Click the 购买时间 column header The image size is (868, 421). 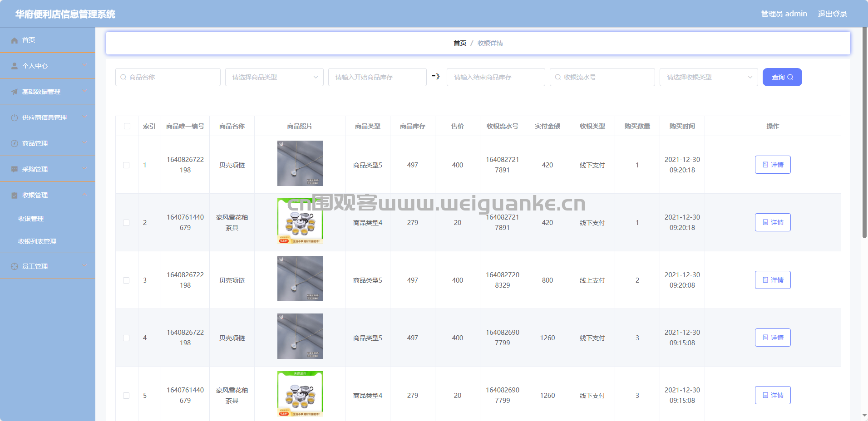(x=682, y=126)
